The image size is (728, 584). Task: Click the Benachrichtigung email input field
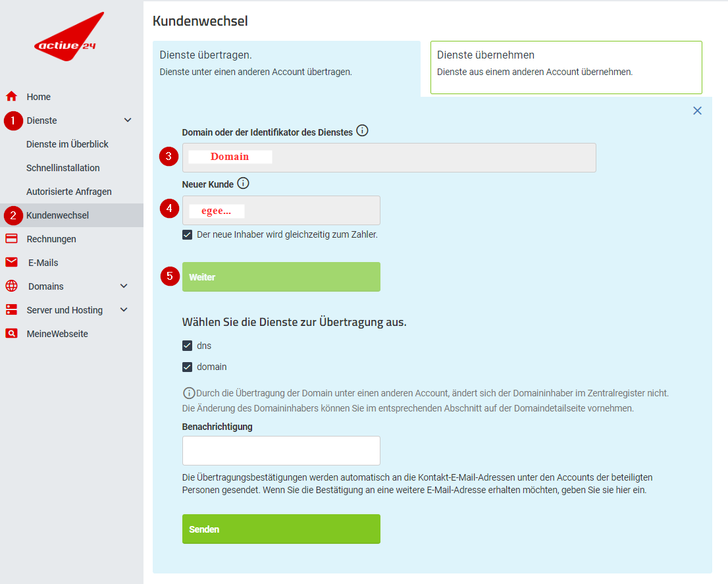click(281, 450)
